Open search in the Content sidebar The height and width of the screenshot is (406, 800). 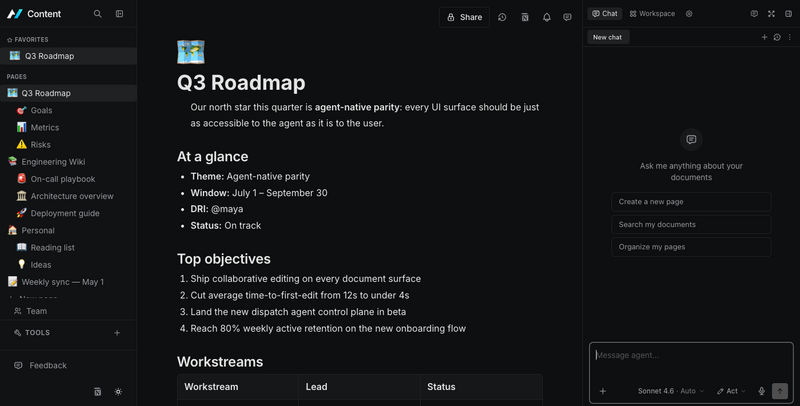coord(97,14)
